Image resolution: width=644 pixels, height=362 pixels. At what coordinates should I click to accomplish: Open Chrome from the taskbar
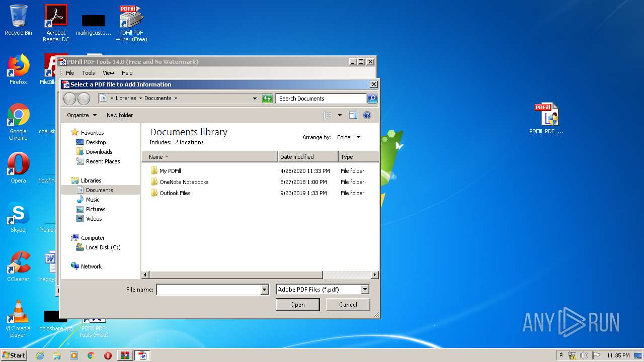tap(91, 355)
